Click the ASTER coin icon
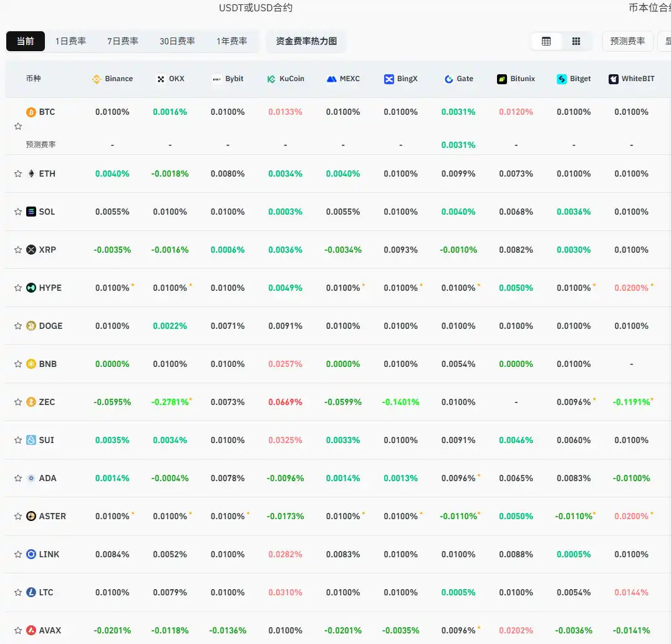 click(x=31, y=517)
